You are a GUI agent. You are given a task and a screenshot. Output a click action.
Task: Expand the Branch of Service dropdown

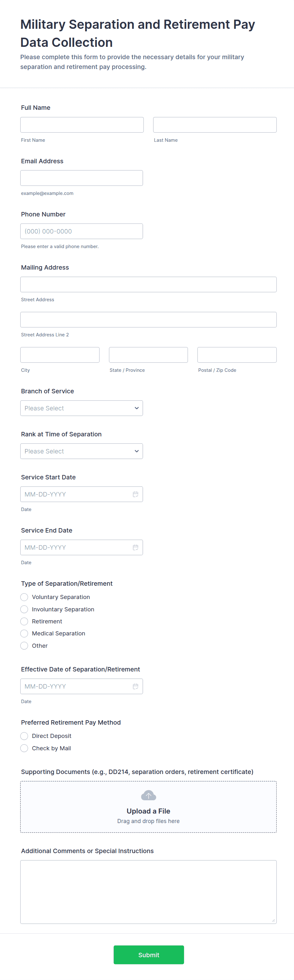click(81, 408)
